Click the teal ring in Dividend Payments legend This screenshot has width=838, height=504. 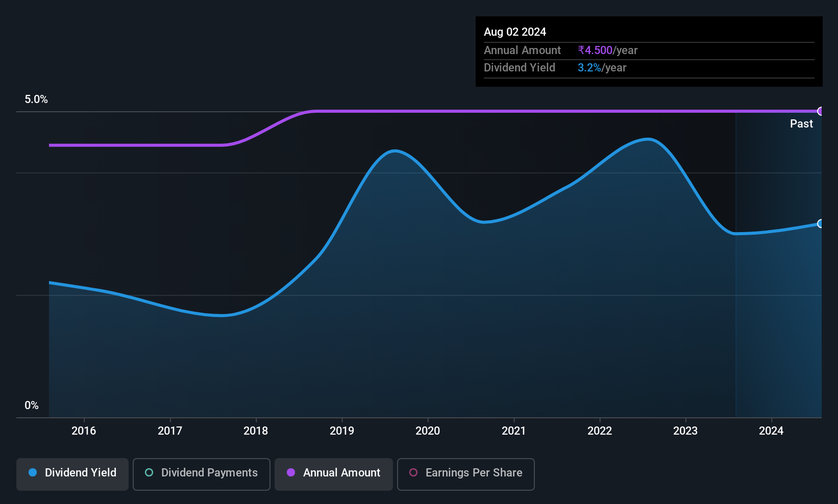[149, 472]
